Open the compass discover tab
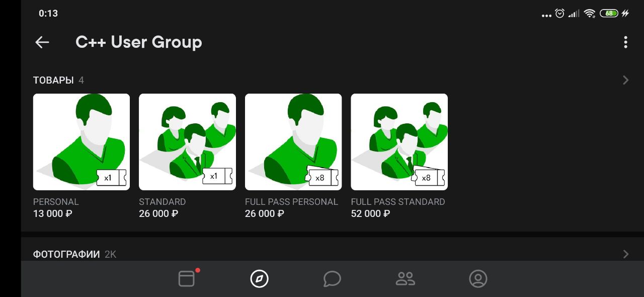 pos(260,278)
